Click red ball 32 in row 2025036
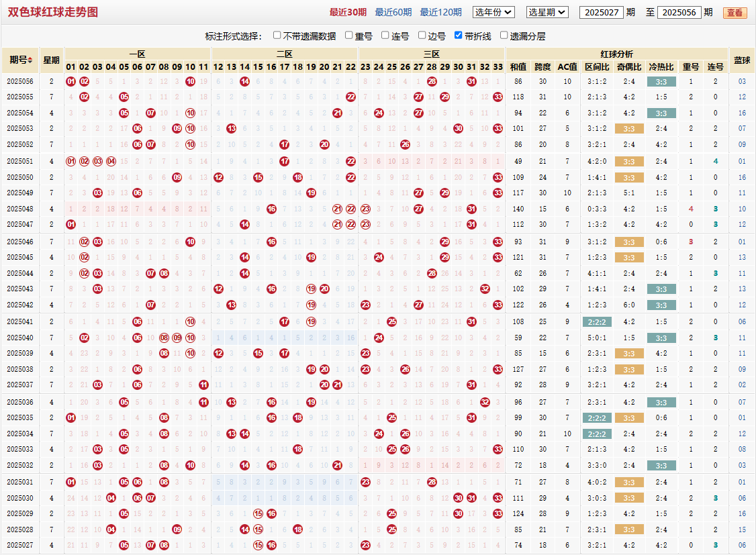 point(485,402)
